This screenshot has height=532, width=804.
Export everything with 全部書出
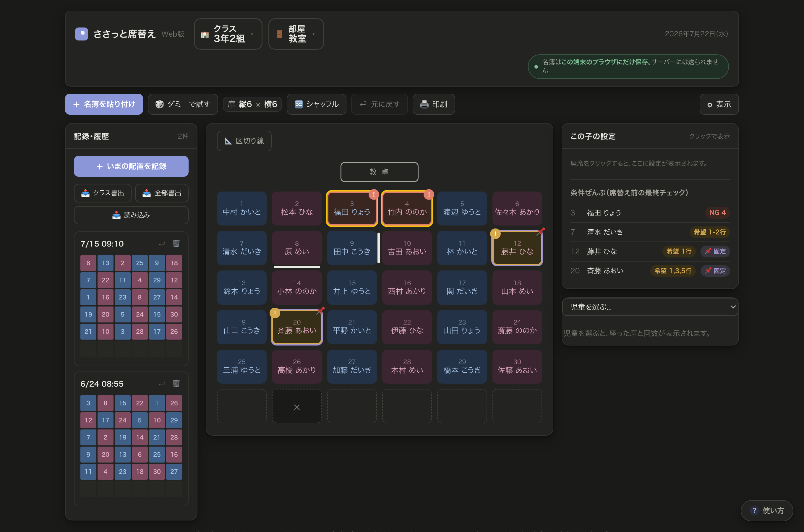click(x=162, y=193)
